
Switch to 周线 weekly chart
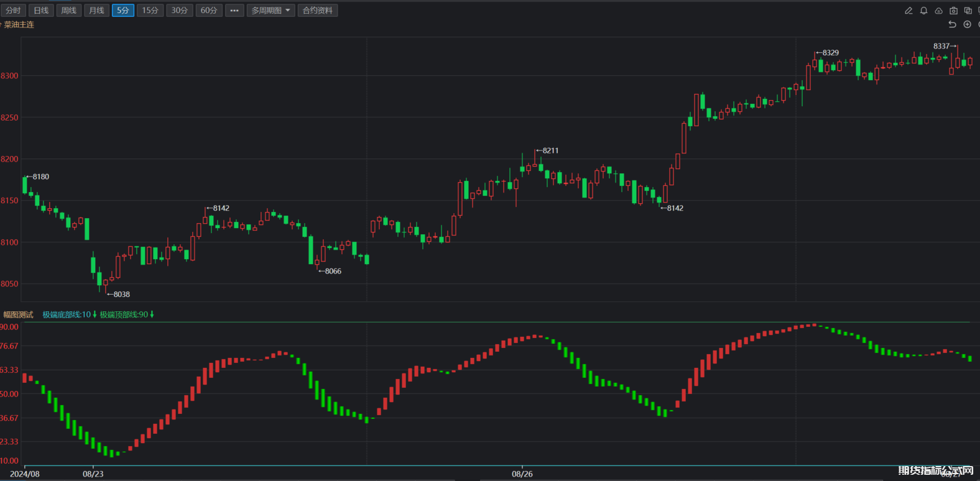coord(68,11)
